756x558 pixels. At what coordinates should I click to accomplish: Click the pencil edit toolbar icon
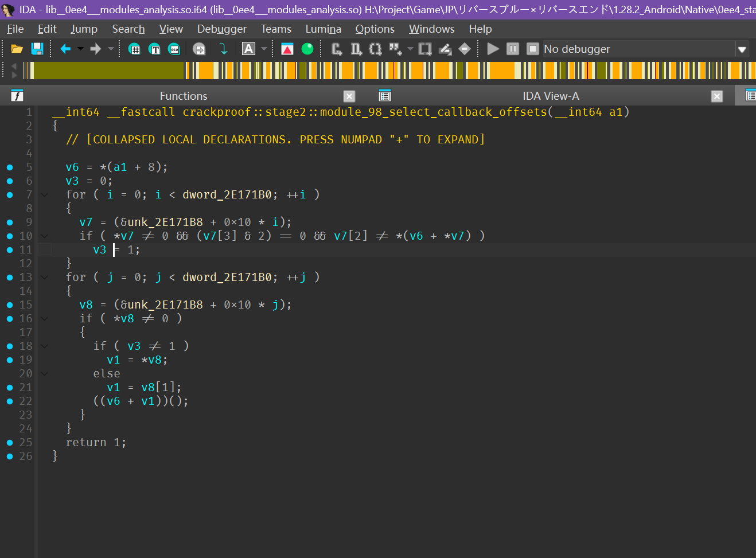(x=445, y=49)
